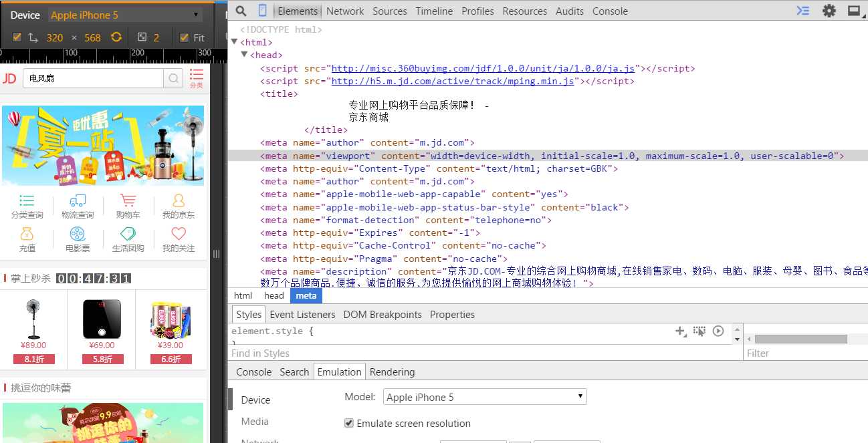Click the JD logo on mobile page
This screenshot has width=868, height=443.
9,78
